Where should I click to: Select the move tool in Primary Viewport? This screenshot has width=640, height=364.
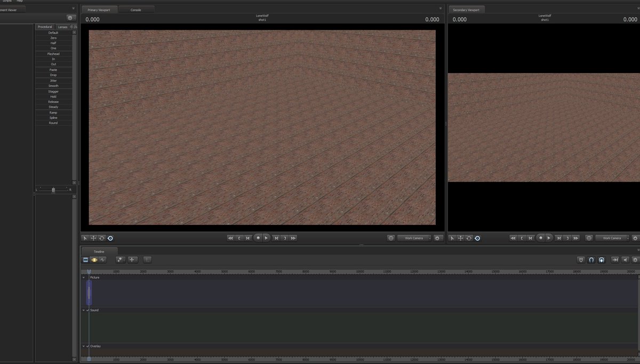pyautogui.click(x=93, y=238)
